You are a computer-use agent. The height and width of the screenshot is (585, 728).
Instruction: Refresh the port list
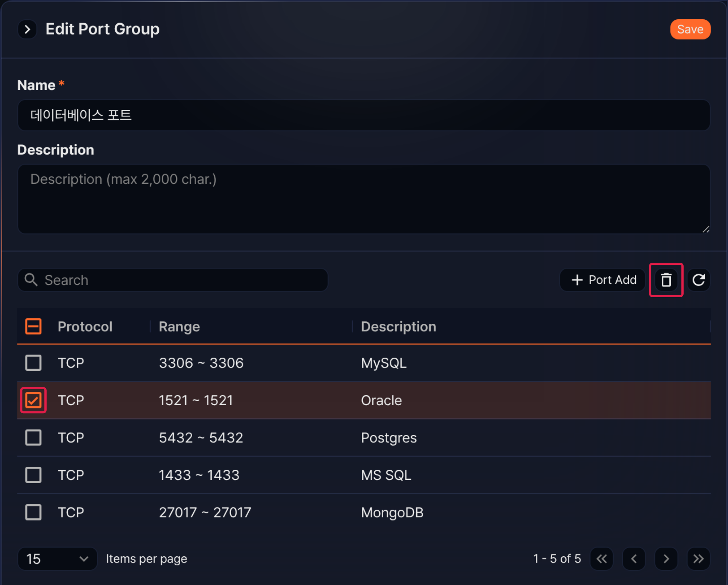pyautogui.click(x=699, y=280)
